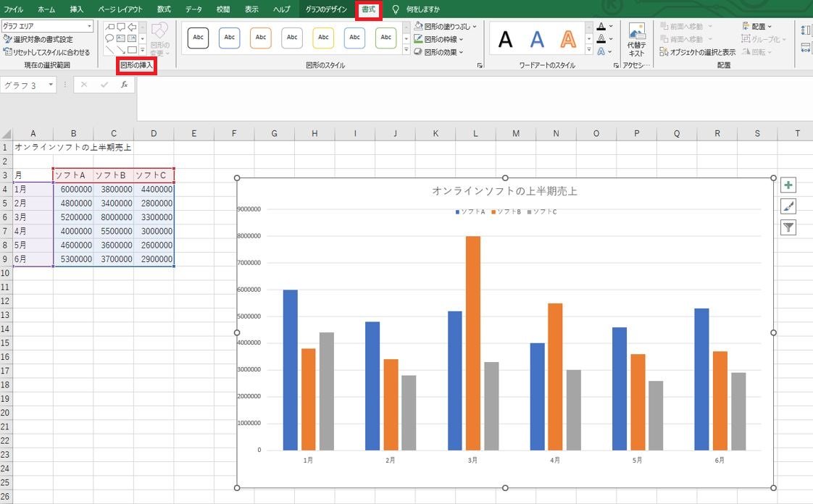Open the 配置 align dropdown

click(x=757, y=26)
